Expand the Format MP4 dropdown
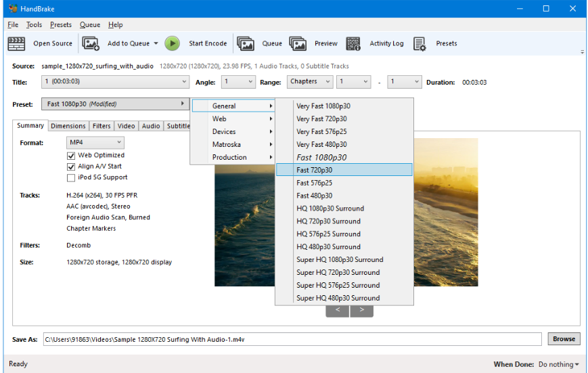 click(95, 143)
